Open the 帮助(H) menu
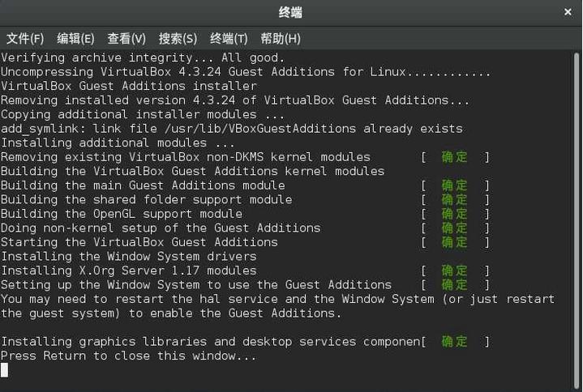This screenshot has height=392, width=583. click(x=281, y=38)
